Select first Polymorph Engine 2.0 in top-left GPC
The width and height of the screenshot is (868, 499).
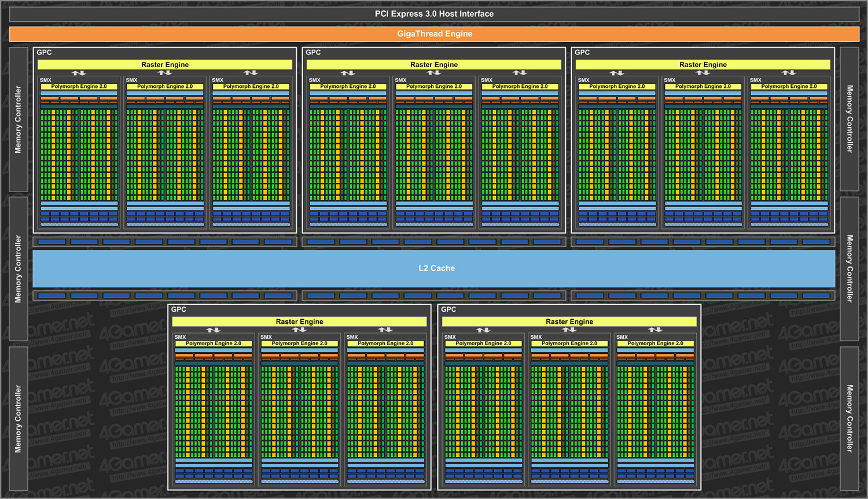[79, 87]
